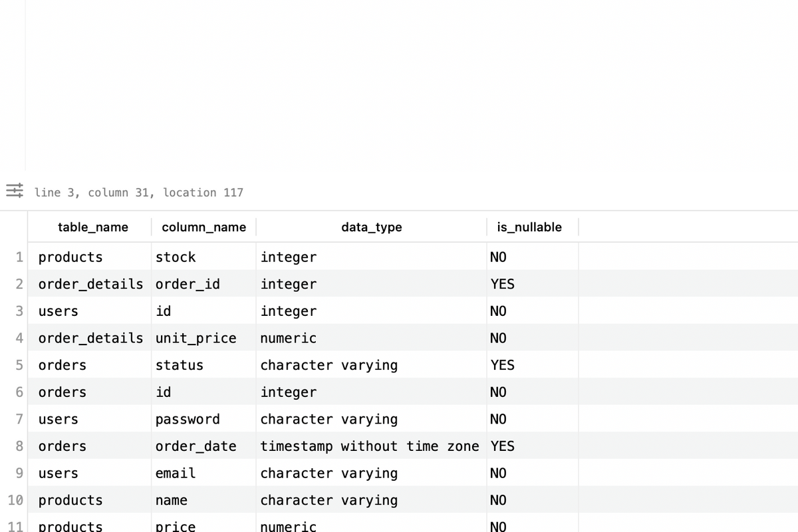The height and width of the screenshot is (532, 798).
Task: Select row number 10
Action: (16, 500)
